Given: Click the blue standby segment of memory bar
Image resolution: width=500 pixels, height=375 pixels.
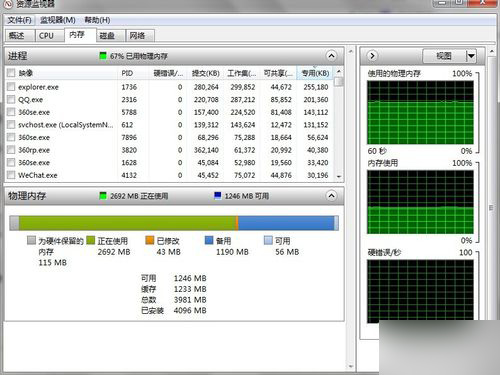Looking at the screenshot, I should (x=286, y=223).
